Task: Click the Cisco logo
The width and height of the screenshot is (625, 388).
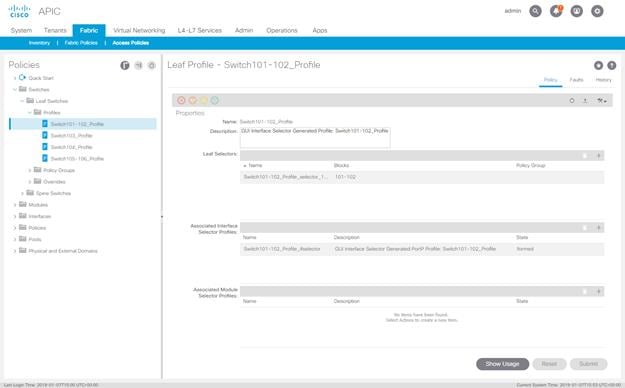Action: point(19,11)
